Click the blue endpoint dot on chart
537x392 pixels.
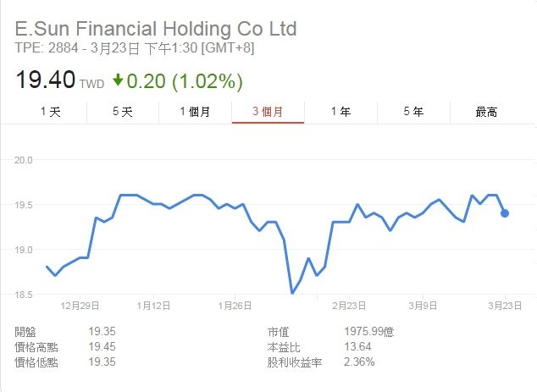point(505,213)
